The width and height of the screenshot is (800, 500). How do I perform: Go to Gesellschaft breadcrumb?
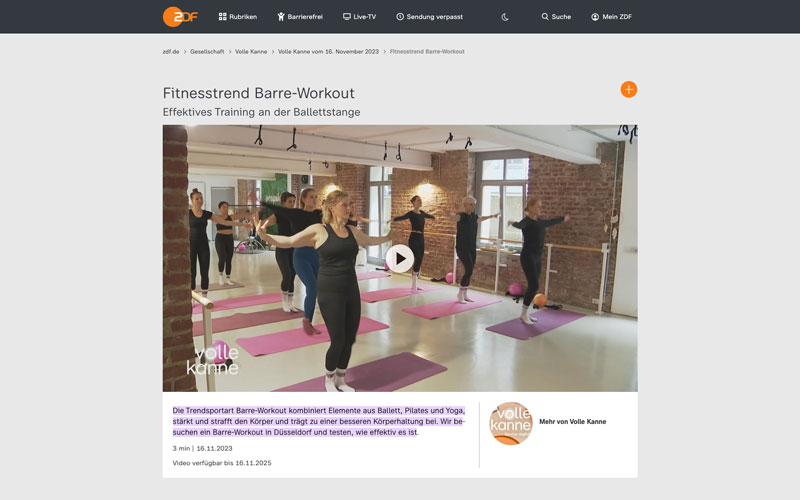pyautogui.click(x=207, y=52)
